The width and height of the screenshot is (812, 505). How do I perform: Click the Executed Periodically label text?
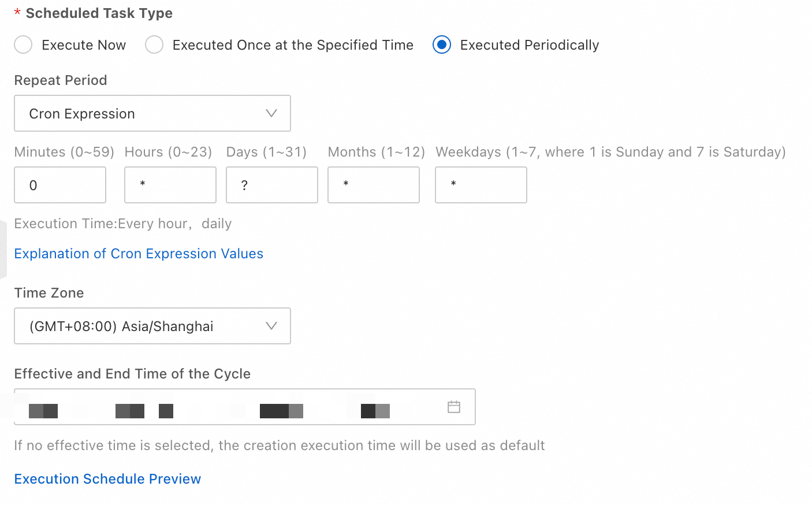pos(530,45)
